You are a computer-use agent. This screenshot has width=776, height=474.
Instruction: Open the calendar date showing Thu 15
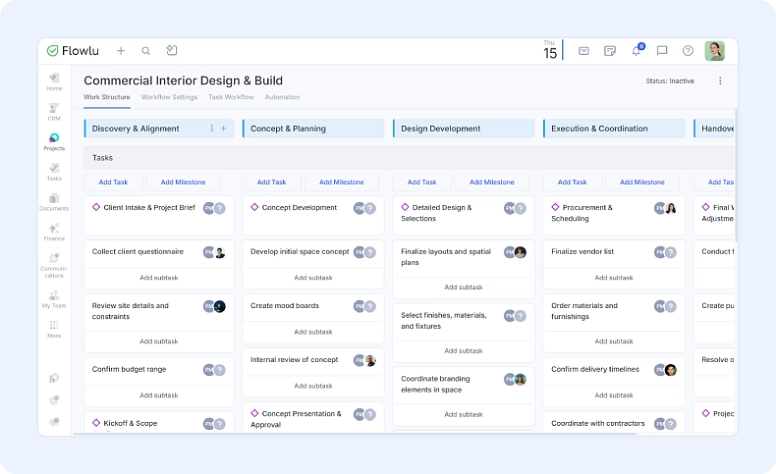click(x=550, y=50)
